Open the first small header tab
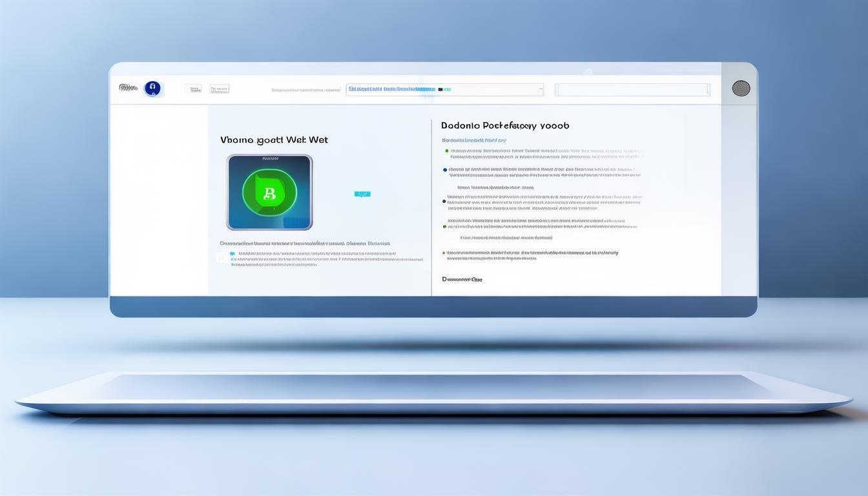Viewport: 868px width, 496px height. tap(193, 89)
